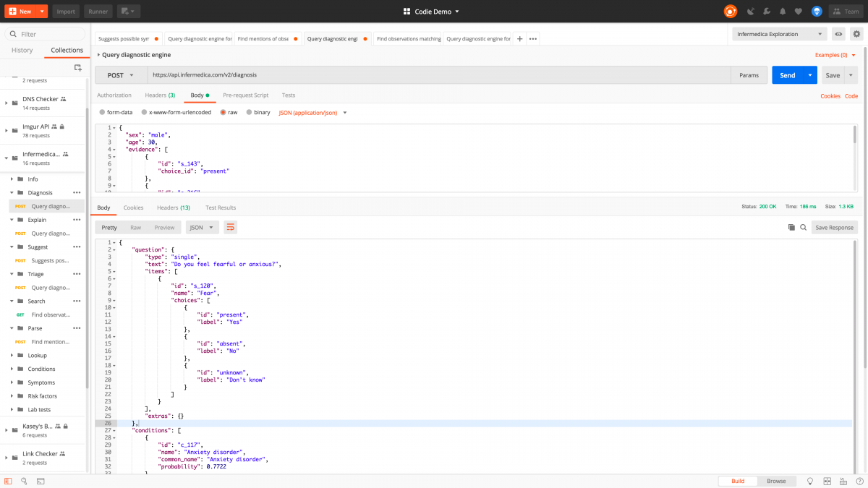The width and height of the screenshot is (868, 488).
Task: Switch to Build mode
Action: pos(738,481)
